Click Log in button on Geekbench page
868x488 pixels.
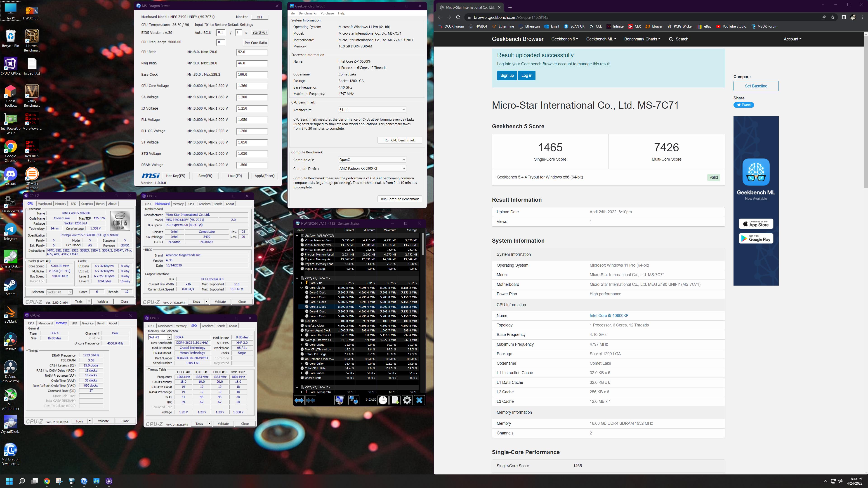click(527, 75)
